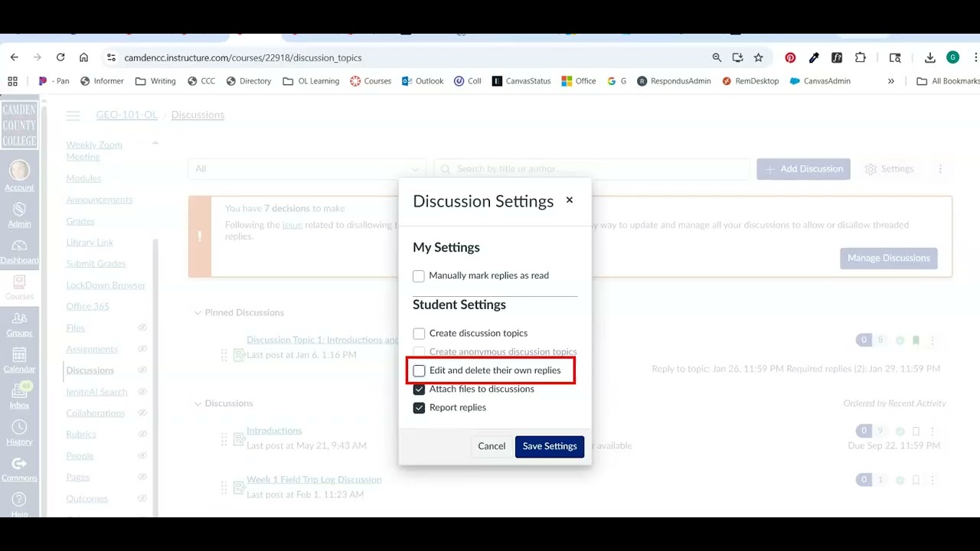Open Groups in Canvas global navigation
Viewport: 980px width, 551px height.
point(19,324)
